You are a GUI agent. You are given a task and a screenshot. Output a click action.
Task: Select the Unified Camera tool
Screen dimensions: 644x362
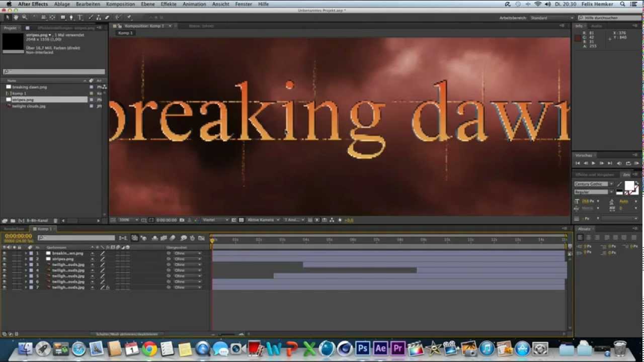tap(43, 17)
